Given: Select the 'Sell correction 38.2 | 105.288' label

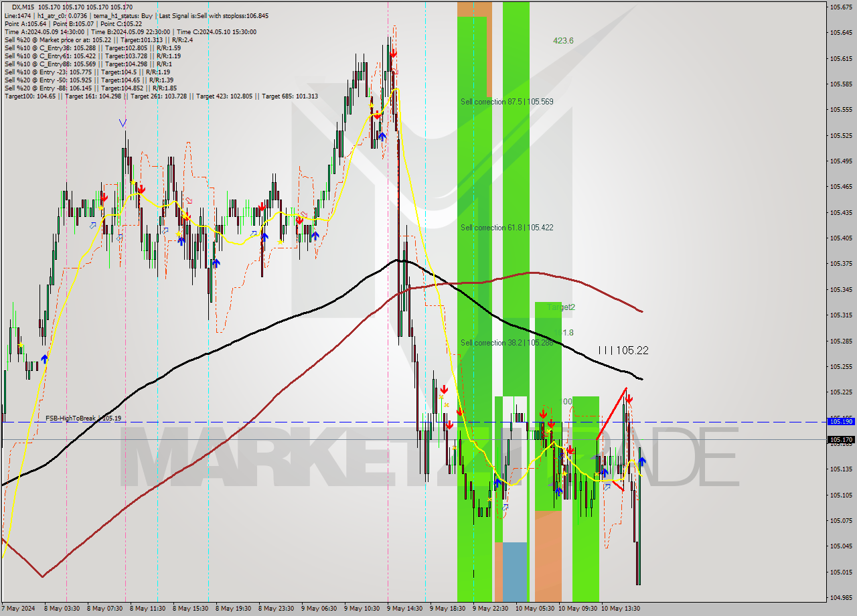Looking at the screenshot, I should click(x=507, y=343).
